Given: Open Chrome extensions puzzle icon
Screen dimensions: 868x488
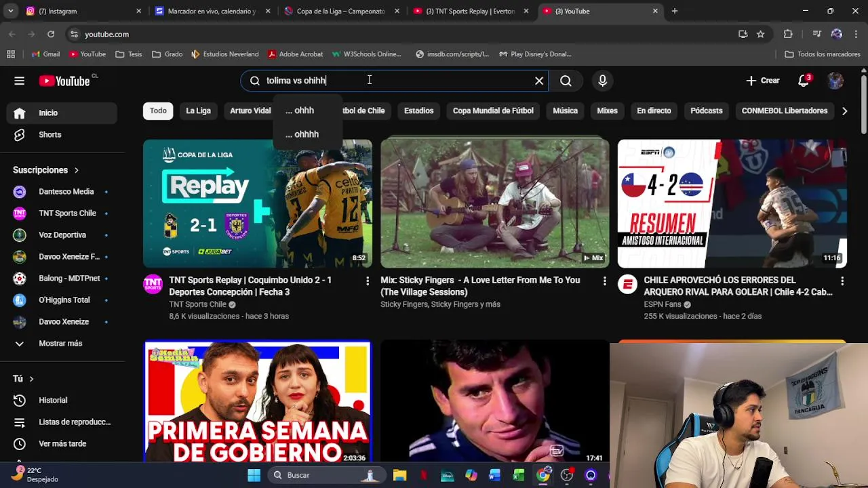Looking at the screenshot, I should pyautogui.click(x=788, y=34).
